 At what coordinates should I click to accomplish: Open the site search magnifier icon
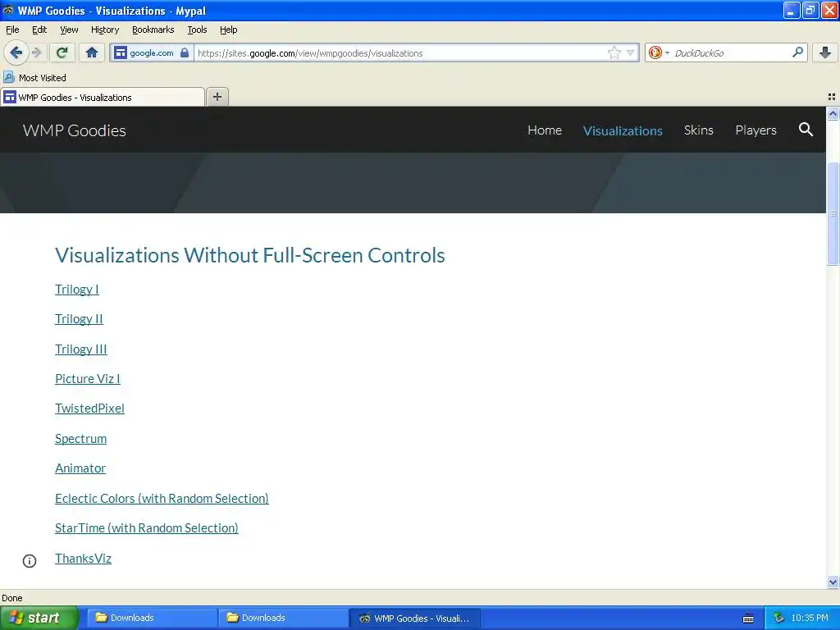click(x=806, y=130)
